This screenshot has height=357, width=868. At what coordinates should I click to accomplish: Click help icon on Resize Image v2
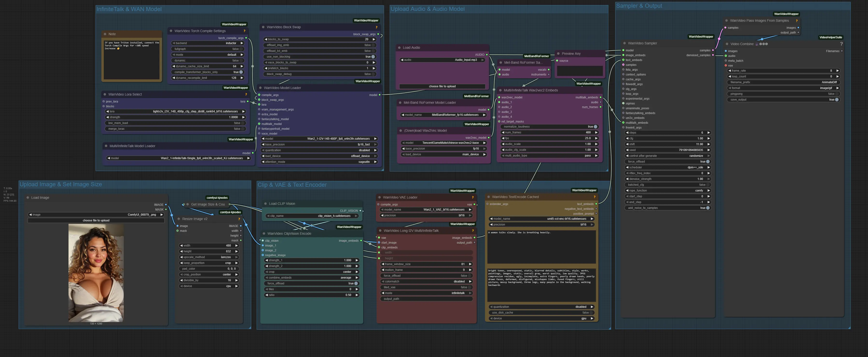[239, 219]
